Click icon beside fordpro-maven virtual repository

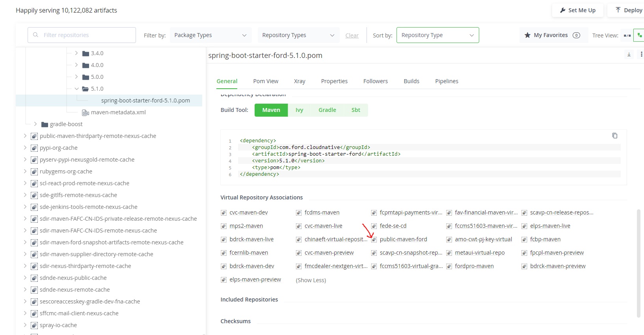449,266
